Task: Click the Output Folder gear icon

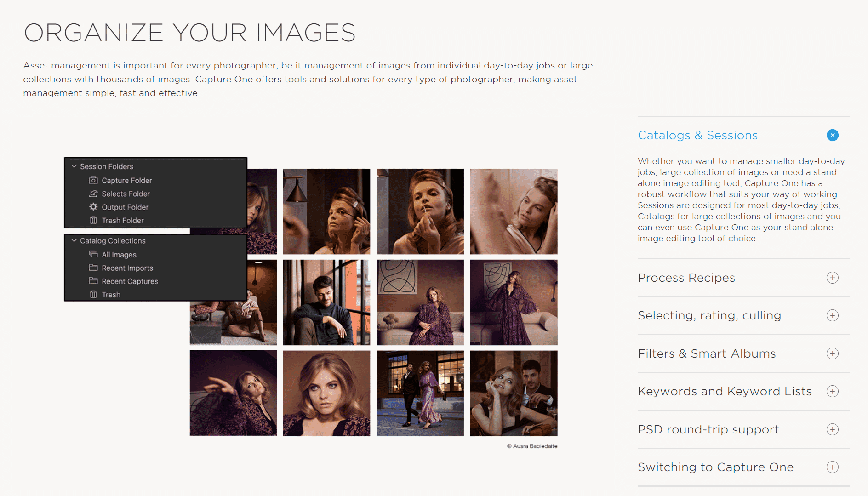Action: click(x=93, y=207)
